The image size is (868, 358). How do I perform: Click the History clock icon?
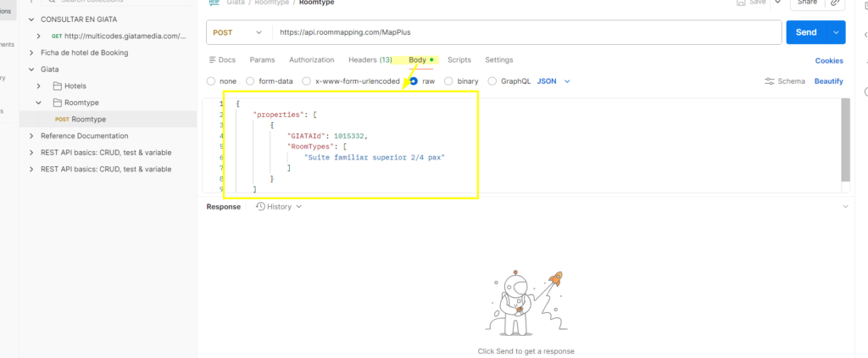tap(260, 206)
